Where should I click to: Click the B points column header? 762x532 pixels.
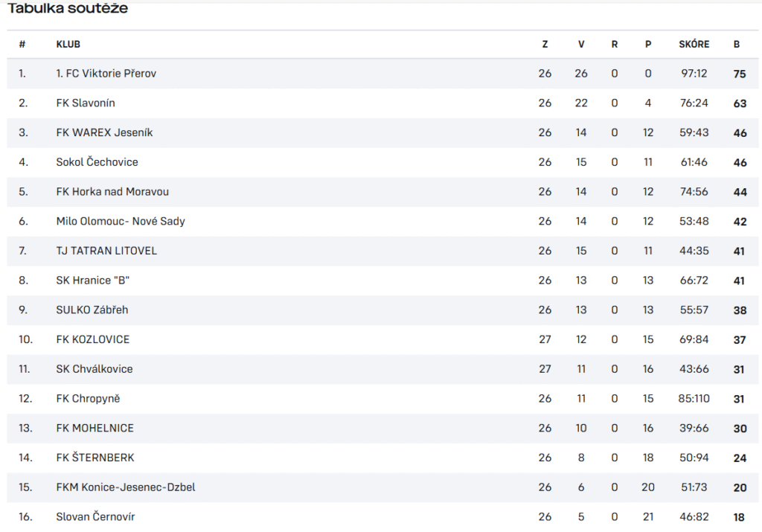737,44
